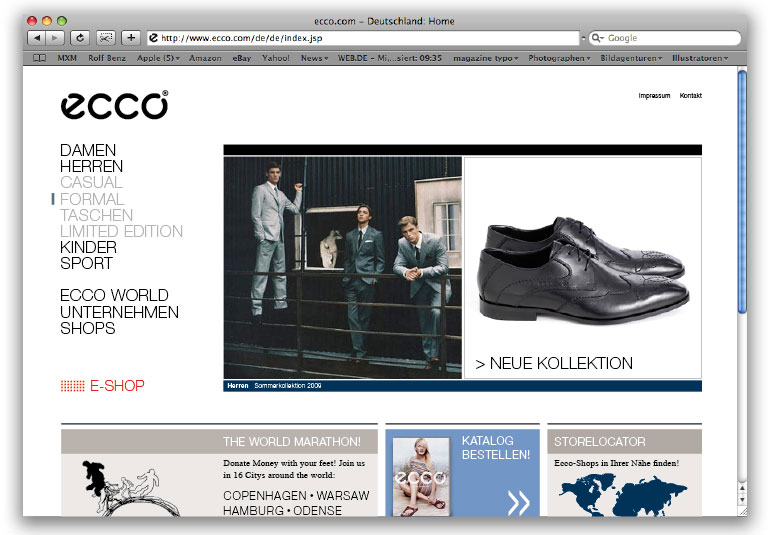
Task: Click the plus icon to add bookmark
Action: pyautogui.click(x=131, y=38)
